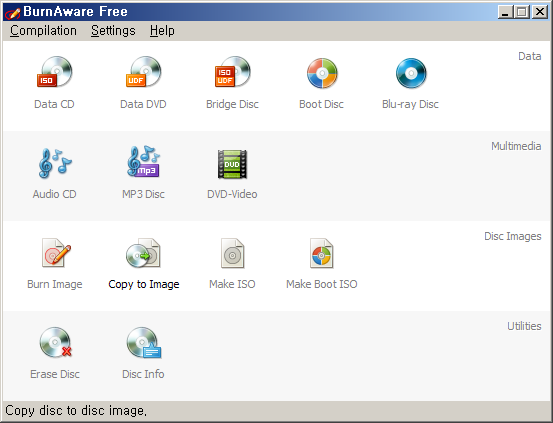
Task: Click the Bridge Disc text label
Action: (x=232, y=104)
